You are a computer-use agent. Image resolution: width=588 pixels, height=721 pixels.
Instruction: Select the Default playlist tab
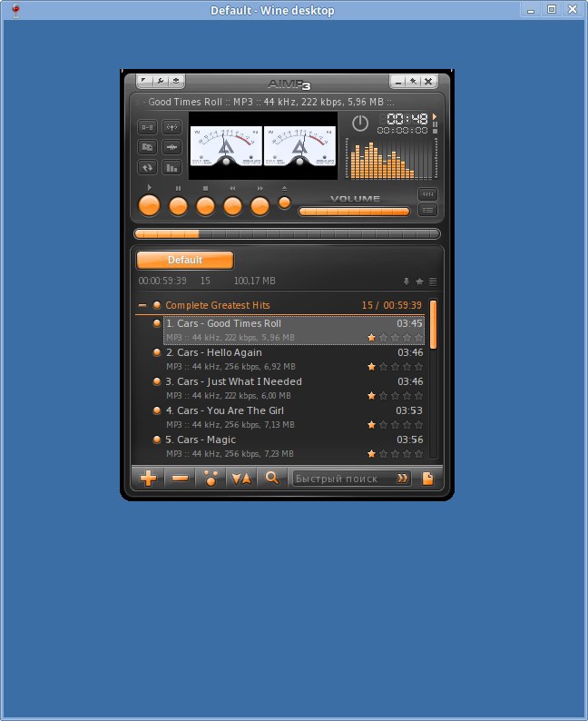pyautogui.click(x=185, y=260)
